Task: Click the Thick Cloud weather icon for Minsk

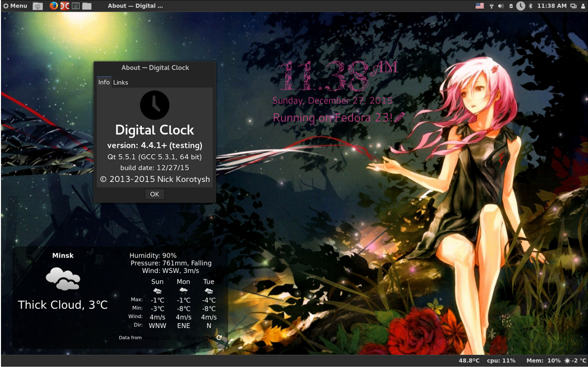Action: click(63, 279)
